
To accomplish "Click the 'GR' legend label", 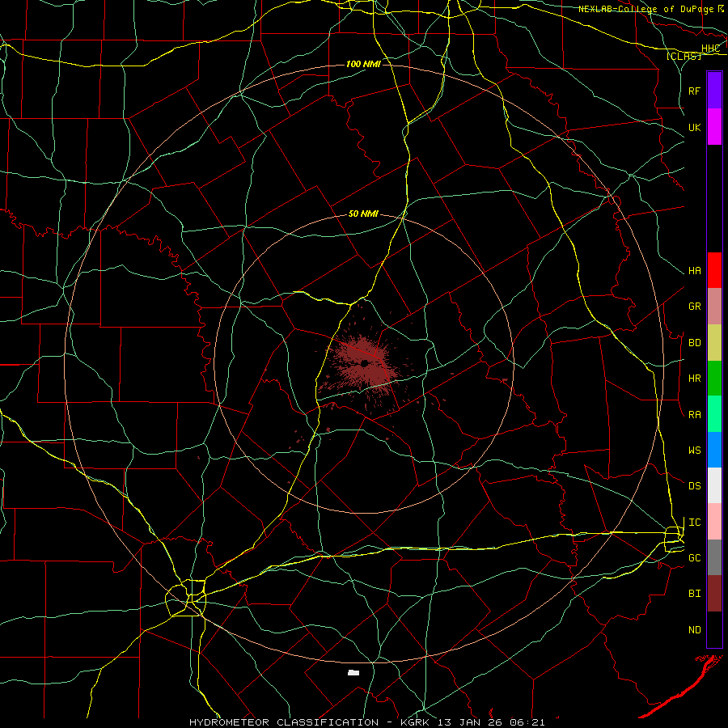I will pyautogui.click(x=694, y=307).
